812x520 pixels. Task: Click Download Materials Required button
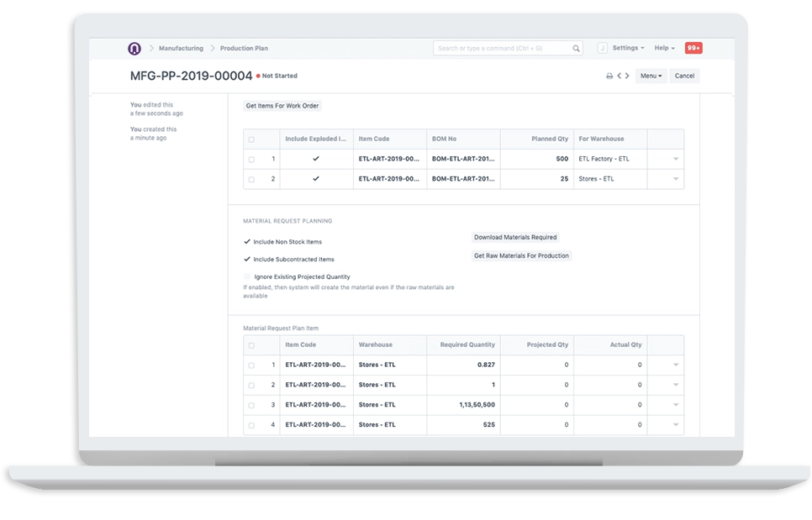coord(515,238)
